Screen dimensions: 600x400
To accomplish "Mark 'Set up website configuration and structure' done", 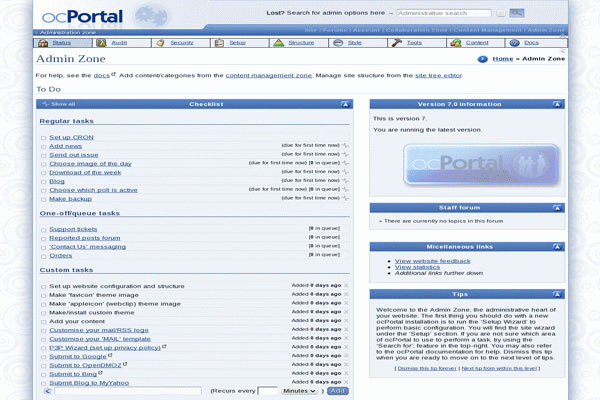I will tap(43, 285).
